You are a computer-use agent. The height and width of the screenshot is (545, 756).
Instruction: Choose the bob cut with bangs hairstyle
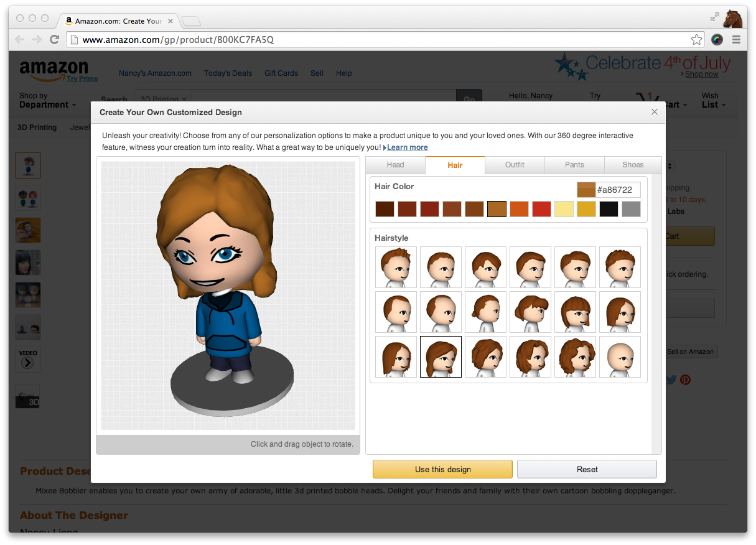(575, 312)
